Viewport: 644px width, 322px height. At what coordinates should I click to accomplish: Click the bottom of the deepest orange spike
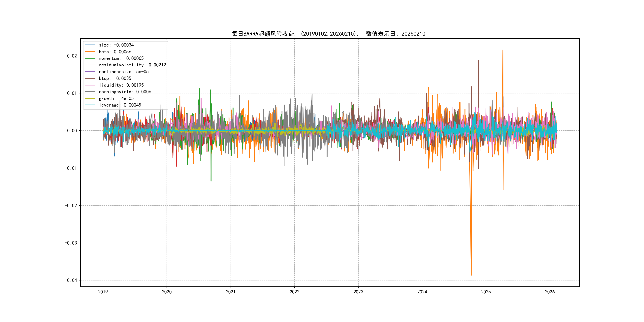(x=471, y=275)
